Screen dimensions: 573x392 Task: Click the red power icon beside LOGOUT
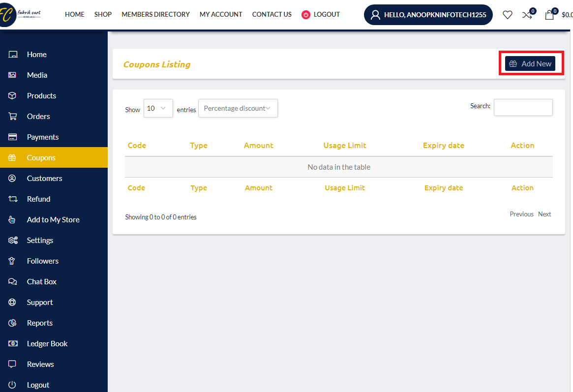pos(306,15)
